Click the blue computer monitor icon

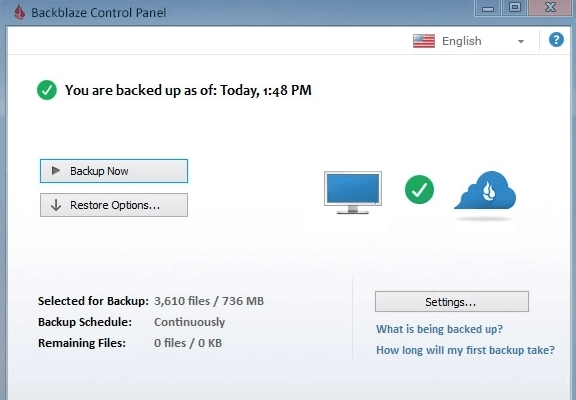(353, 192)
